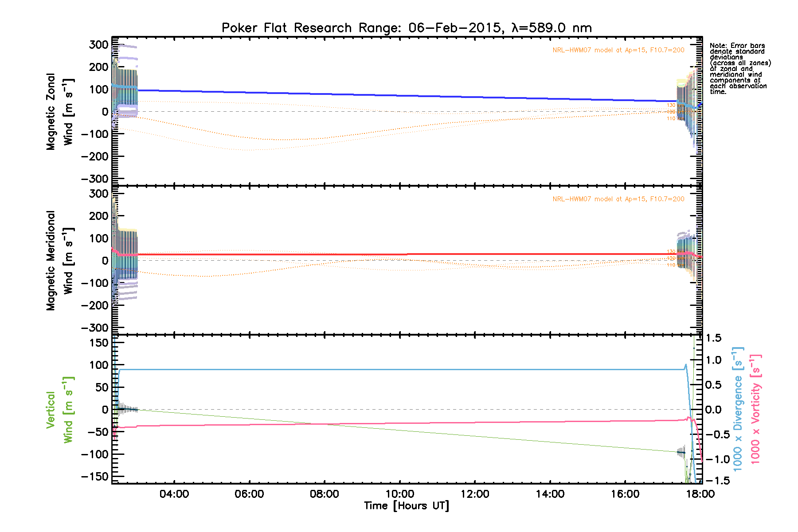798x532 pixels.
Task: Select the 1000 x Divergence axis label
Action: pos(738,410)
